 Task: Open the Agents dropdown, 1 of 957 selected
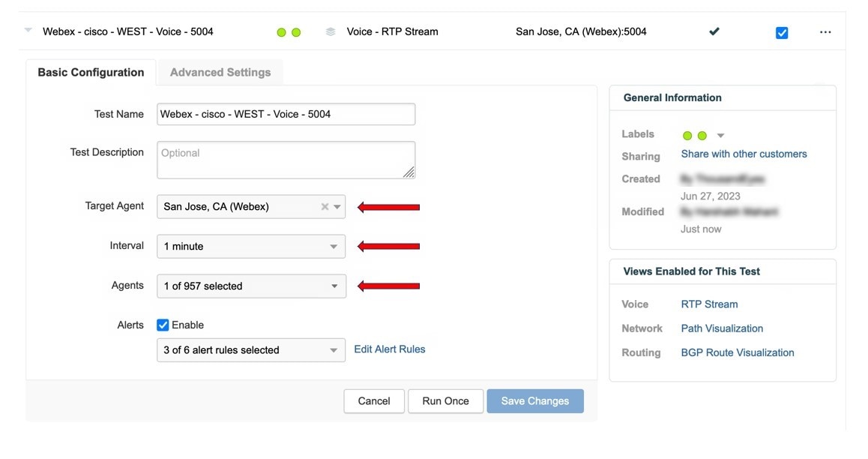[x=251, y=286]
